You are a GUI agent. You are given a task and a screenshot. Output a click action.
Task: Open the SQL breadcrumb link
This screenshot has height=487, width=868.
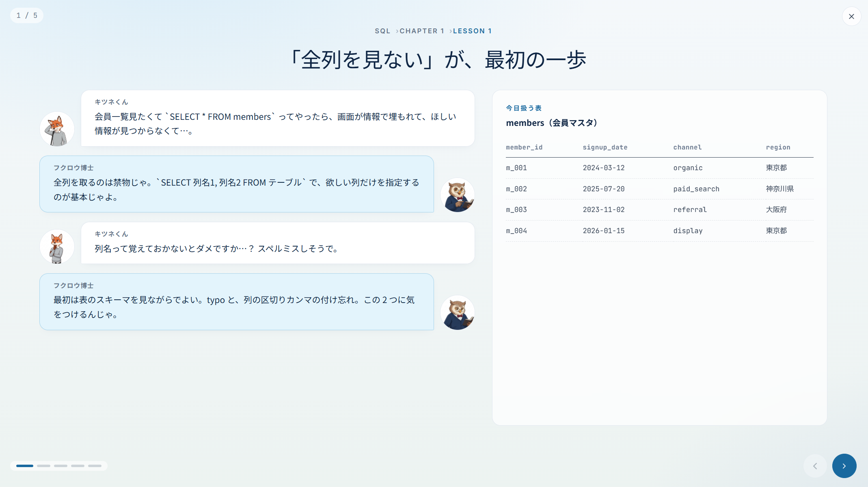click(x=382, y=31)
